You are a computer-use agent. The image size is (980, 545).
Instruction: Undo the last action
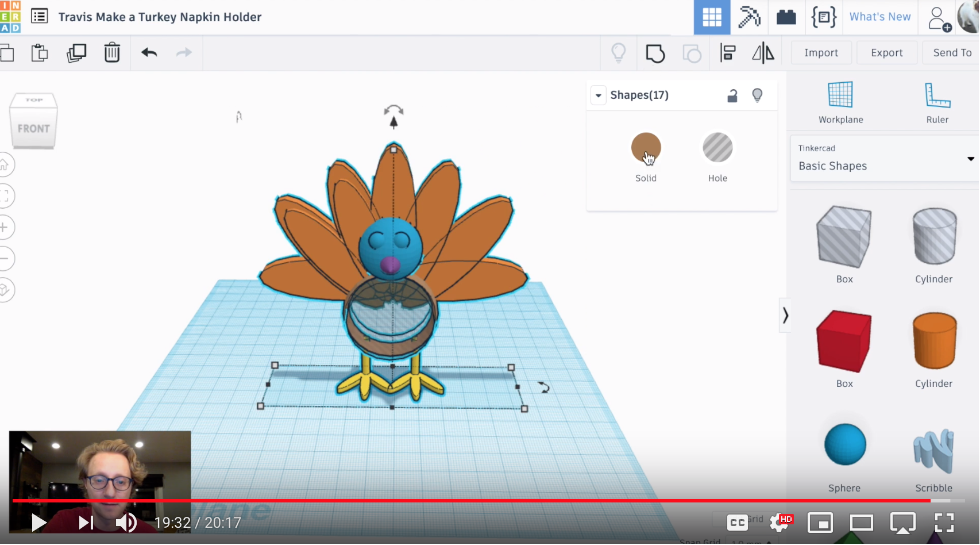tap(148, 52)
